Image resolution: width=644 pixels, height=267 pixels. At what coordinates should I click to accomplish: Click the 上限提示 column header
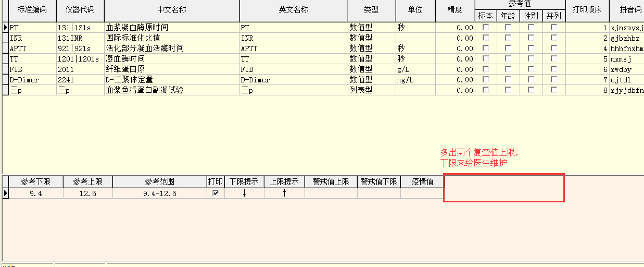tap(284, 181)
